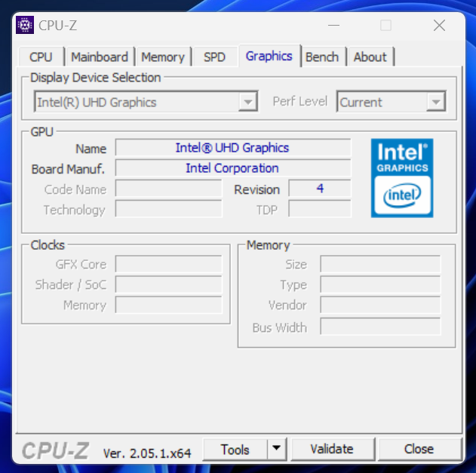This screenshot has width=476, height=473.
Task: Switch to the Mainboard tab
Action: [x=100, y=57]
